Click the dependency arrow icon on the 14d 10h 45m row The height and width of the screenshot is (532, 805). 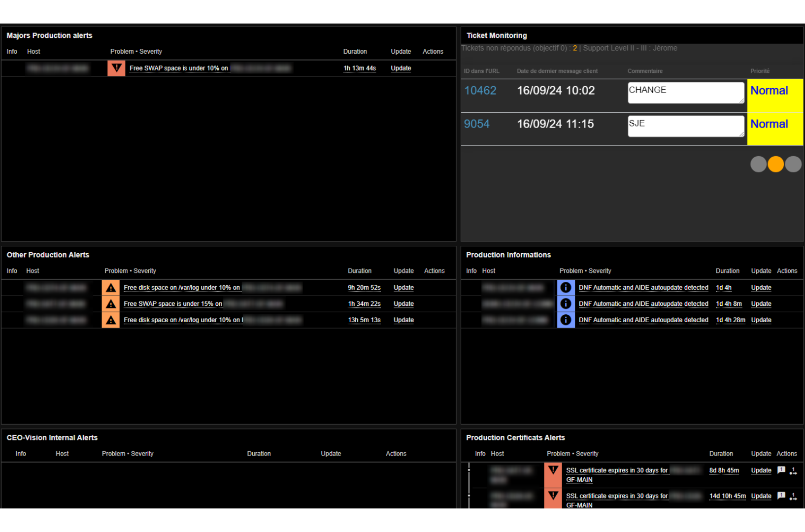coord(793,497)
